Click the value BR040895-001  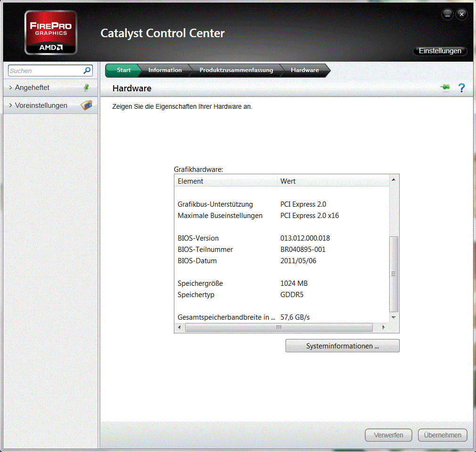[x=303, y=250]
